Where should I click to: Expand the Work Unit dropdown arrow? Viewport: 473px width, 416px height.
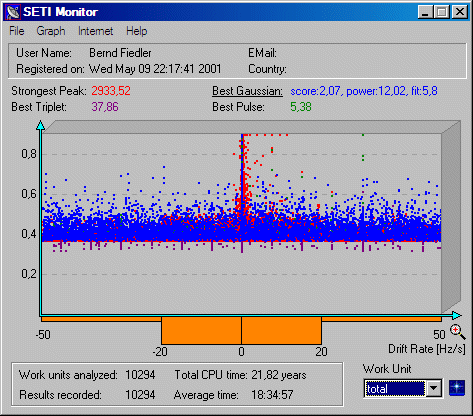pyautogui.click(x=434, y=388)
